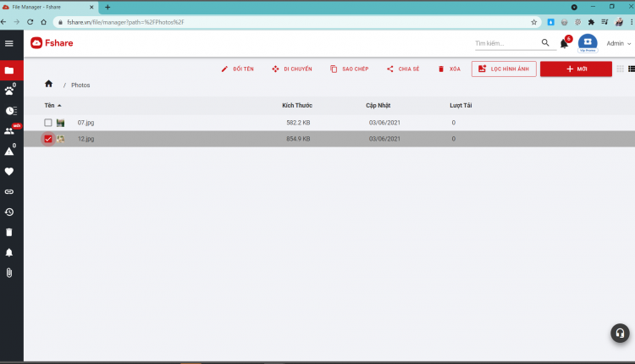The height and width of the screenshot is (364, 635).
Task: Click the 582.2 KB size value
Action: (x=299, y=122)
